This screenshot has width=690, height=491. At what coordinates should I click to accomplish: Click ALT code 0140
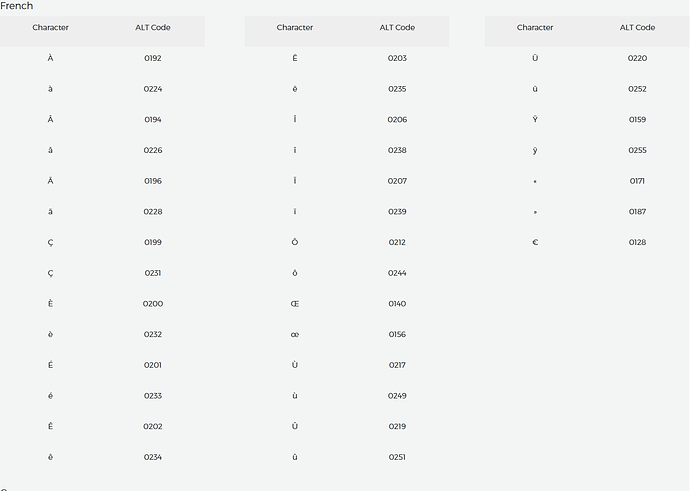click(x=397, y=304)
